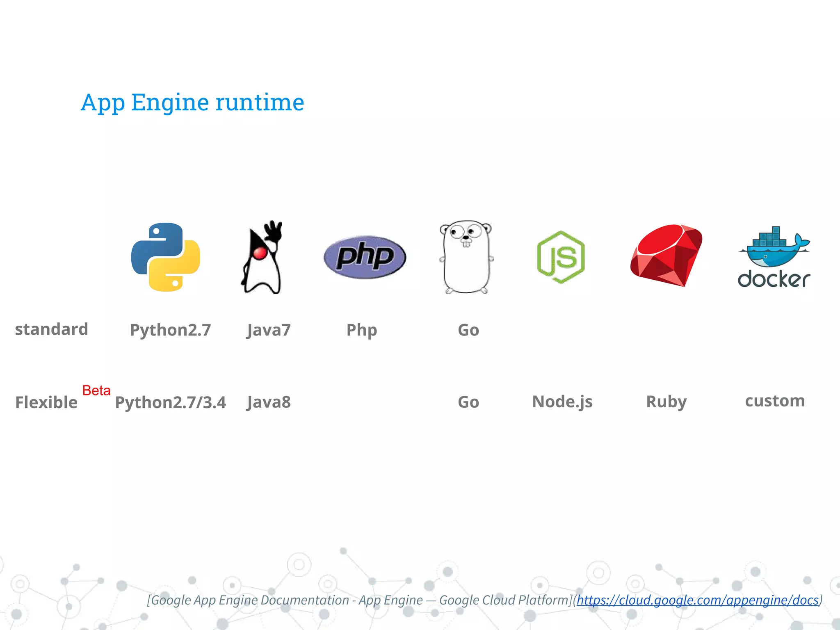The width and height of the screenshot is (840, 630).
Task: Click the red 'Beta' label
Action: pos(96,390)
